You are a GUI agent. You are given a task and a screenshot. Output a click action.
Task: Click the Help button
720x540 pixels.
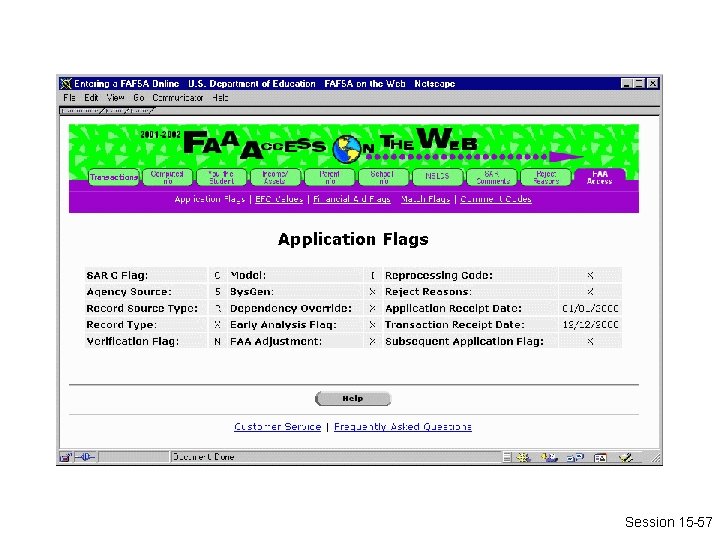coord(353,399)
